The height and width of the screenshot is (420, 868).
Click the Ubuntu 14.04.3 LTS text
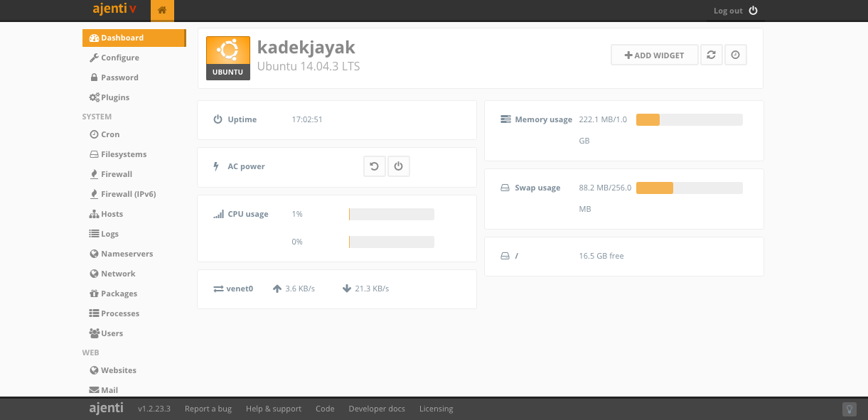(309, 67)
